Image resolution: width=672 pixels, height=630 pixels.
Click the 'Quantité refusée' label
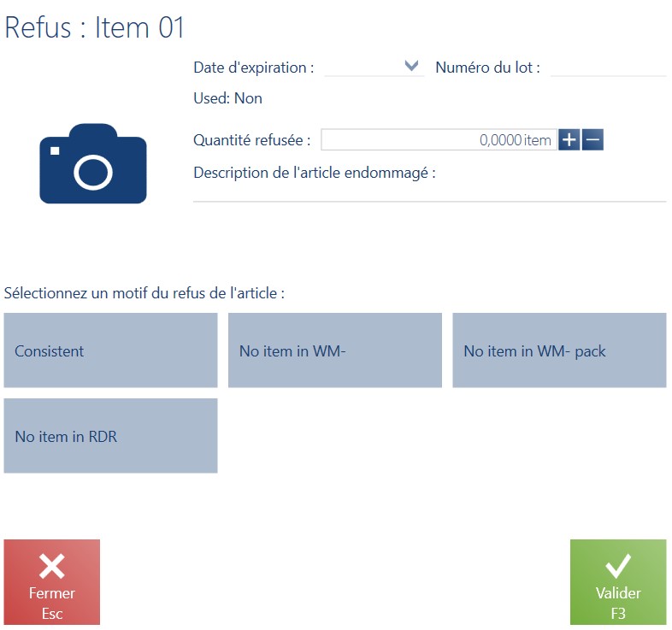(251, 140)
